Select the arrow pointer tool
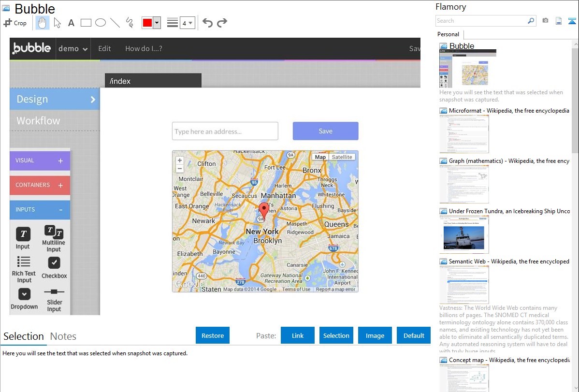579x392 pixels. pos(57,23)
